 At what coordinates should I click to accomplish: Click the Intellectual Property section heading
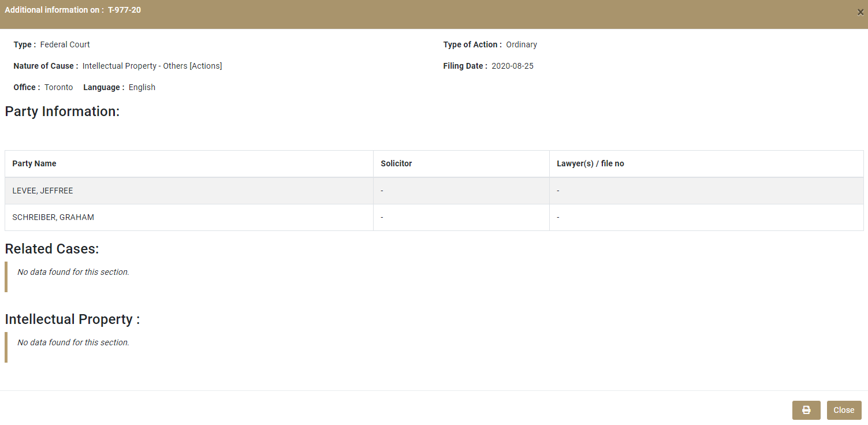tap(72, 319)
